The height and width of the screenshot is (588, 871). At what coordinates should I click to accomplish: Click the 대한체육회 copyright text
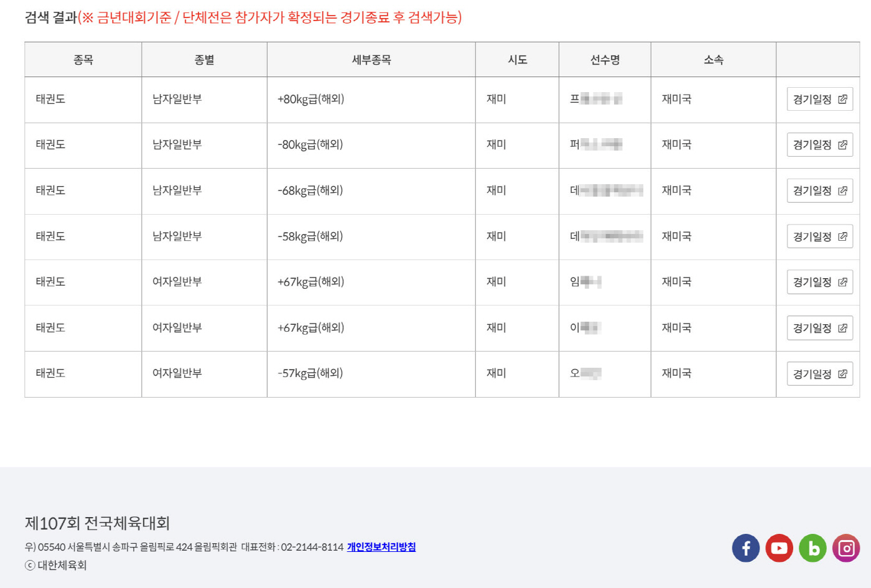tap(56, 565)
